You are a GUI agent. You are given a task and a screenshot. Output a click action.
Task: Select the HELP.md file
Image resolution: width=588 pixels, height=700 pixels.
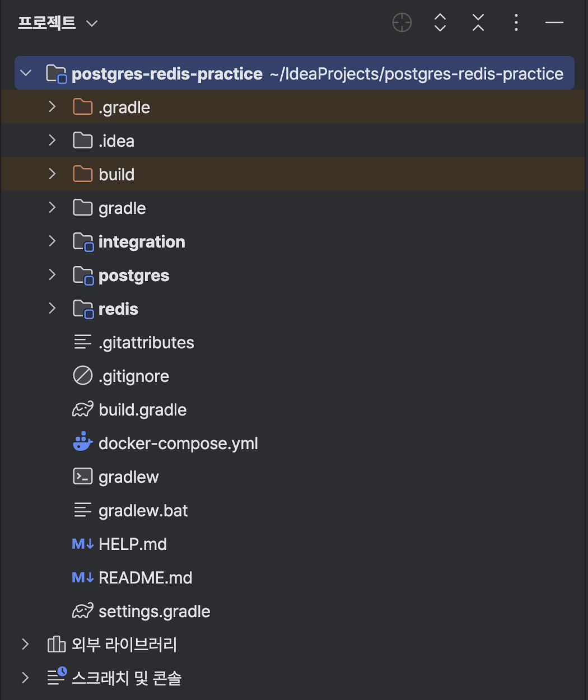pos(293,544)
